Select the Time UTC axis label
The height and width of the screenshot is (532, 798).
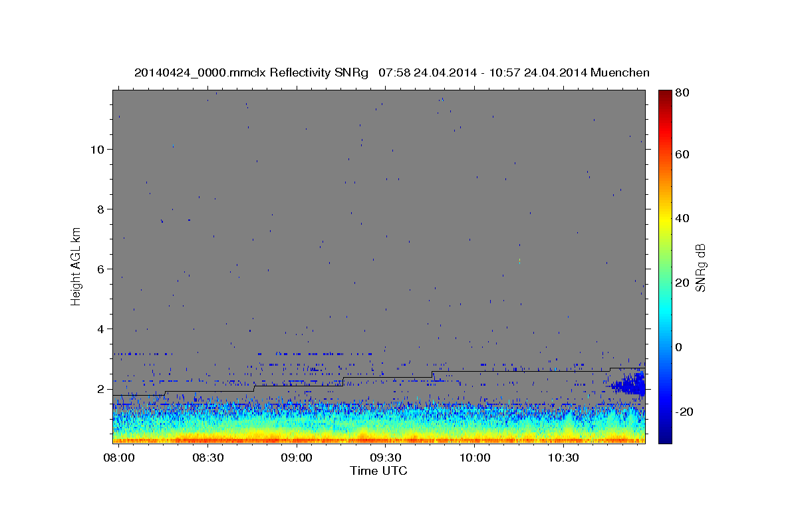378,471
